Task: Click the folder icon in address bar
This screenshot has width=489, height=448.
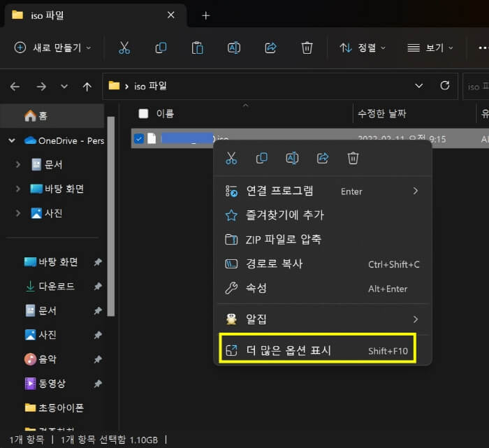Action: (x=114, y=85)
